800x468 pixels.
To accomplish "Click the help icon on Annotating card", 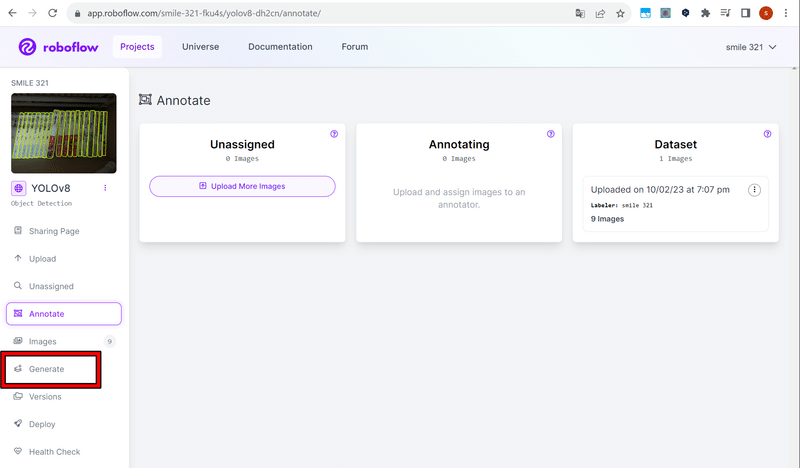I will click(551, 134).
